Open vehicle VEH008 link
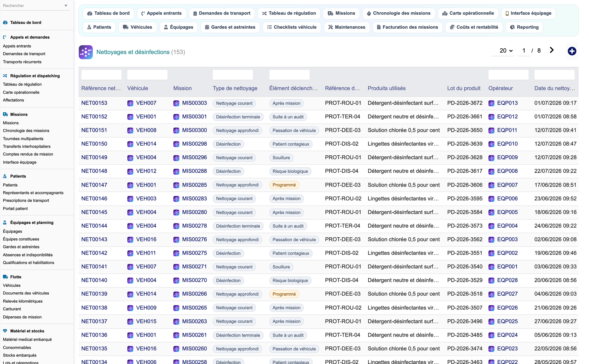The image size is (589, 364). point(146,130)
